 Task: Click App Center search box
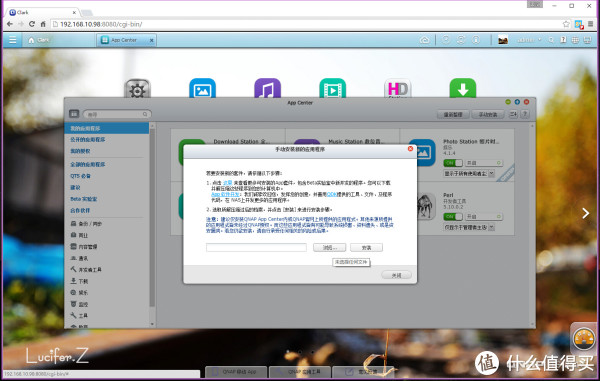(117, 114)
